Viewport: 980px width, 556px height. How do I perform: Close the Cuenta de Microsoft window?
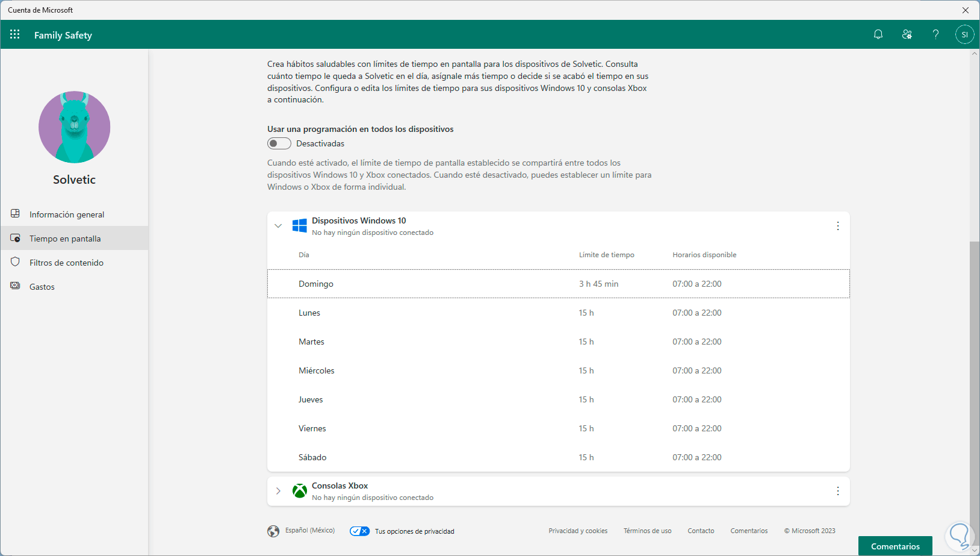966,10
